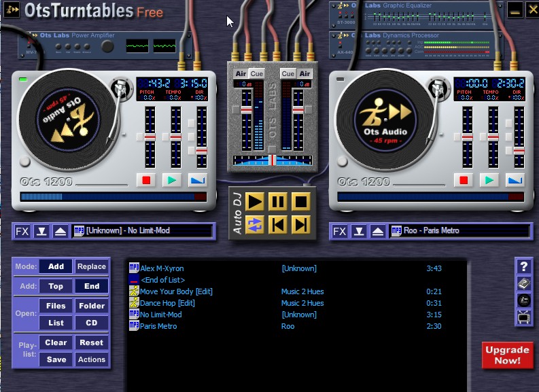The image size is (539, 392).
Task: Start Auto DJ play button
Action: tap(255, 202)
